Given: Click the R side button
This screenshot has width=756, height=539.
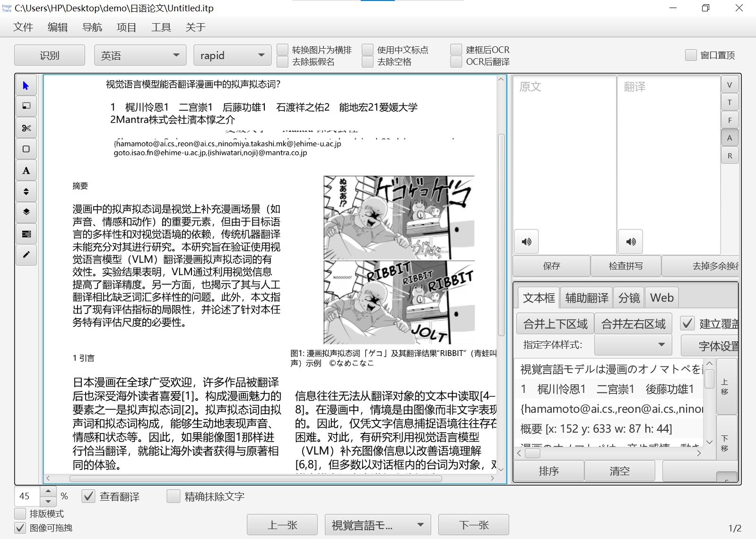Looking at the screenshot, I should [730, 156].
